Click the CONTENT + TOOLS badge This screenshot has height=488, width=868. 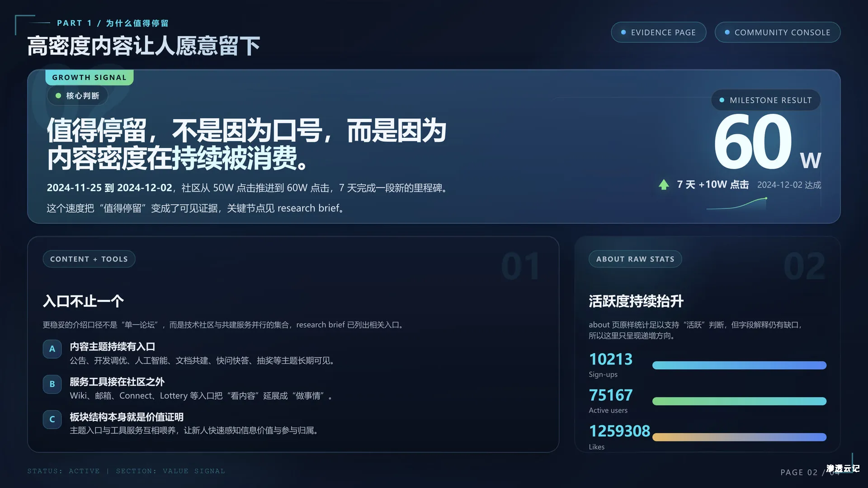[89, 258]
